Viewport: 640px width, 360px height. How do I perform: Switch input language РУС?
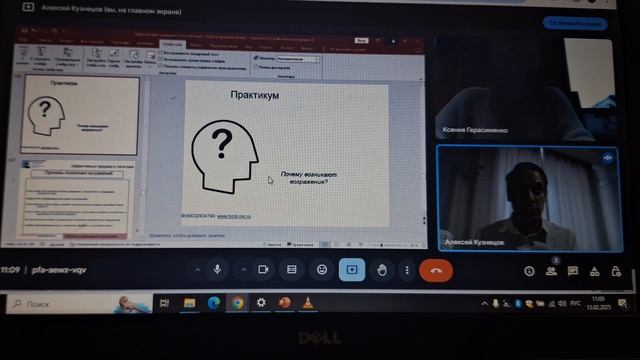[x=575, y=304]
